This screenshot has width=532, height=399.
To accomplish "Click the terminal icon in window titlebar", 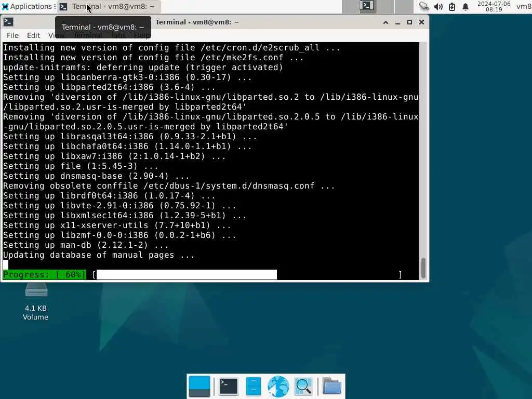I will [x=8, y=22].
